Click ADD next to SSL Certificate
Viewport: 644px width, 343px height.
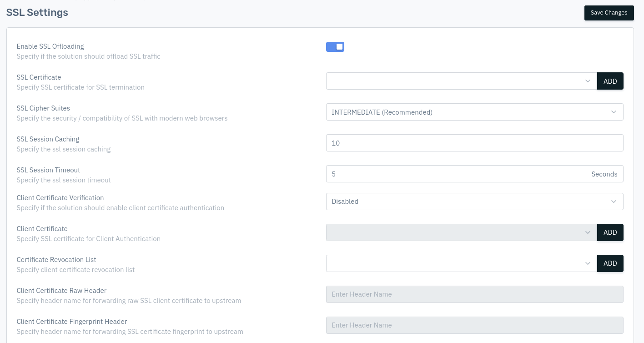coord(610,81)
